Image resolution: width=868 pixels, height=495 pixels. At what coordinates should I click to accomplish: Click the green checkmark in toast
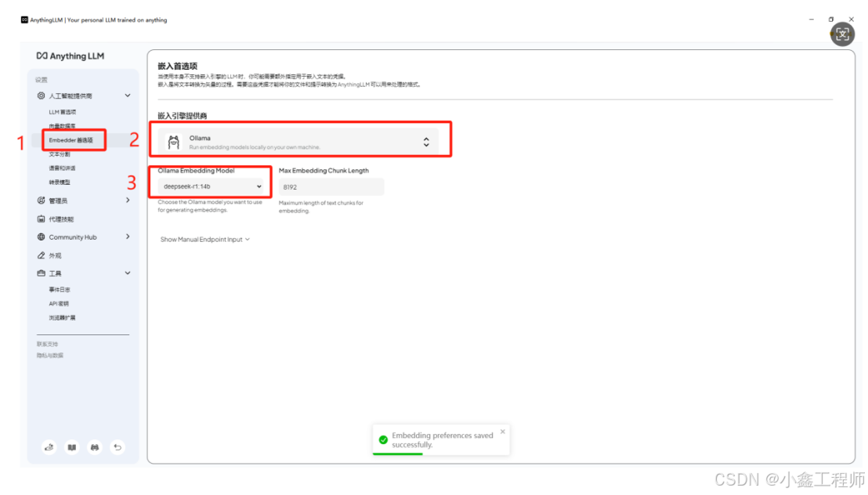coord(383,439)
